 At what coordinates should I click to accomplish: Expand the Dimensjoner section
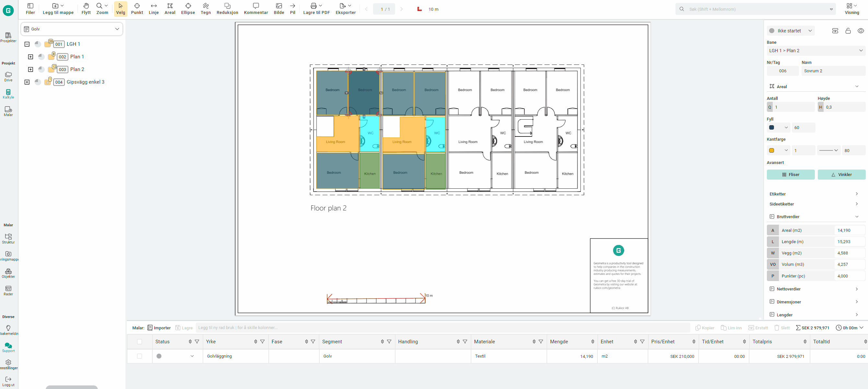click(816, 302)
